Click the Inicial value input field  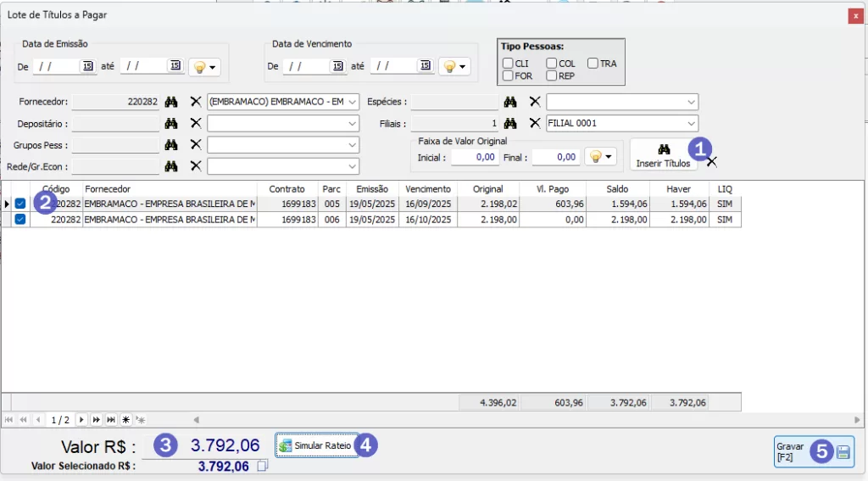point(474,157)
